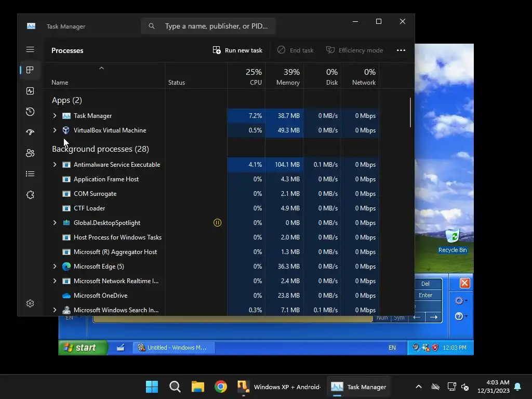Click the VirtualBox Virtual Machine process icon
The width and height of the screenshot is (532, 399).
coord(66,130)
